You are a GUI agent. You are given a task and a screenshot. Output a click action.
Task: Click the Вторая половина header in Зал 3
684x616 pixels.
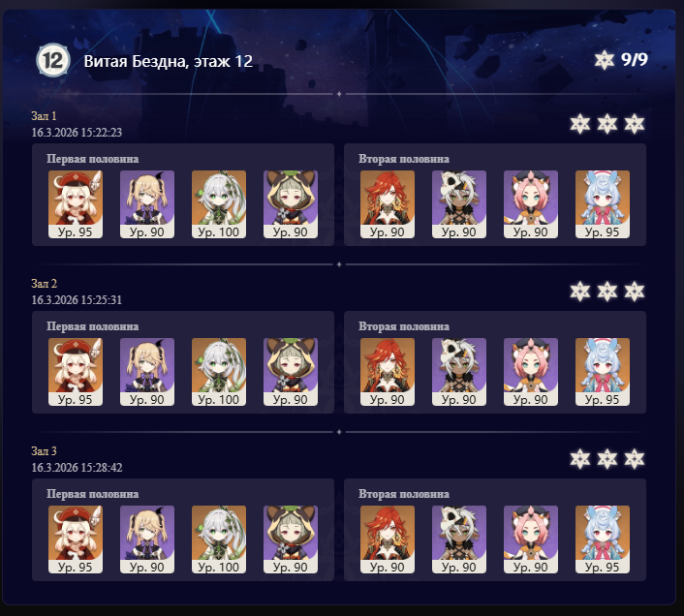(x=404, y=494)
